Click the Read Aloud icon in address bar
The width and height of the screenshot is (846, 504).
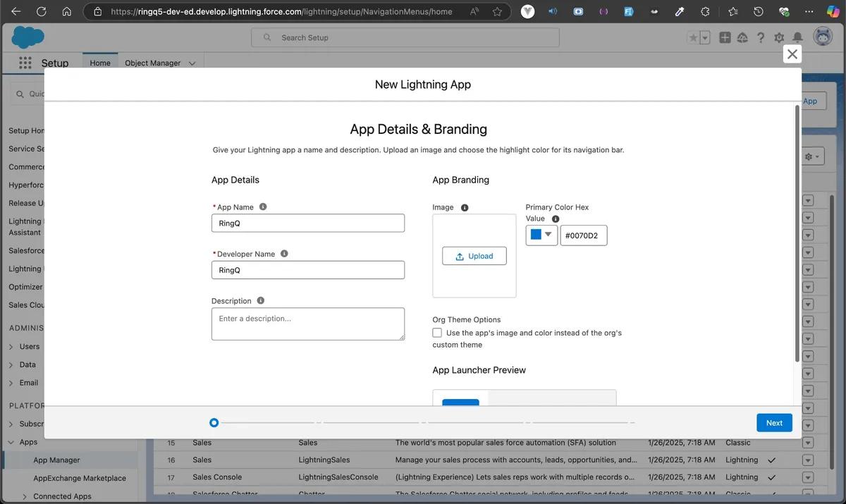click(x=473, y=11)
